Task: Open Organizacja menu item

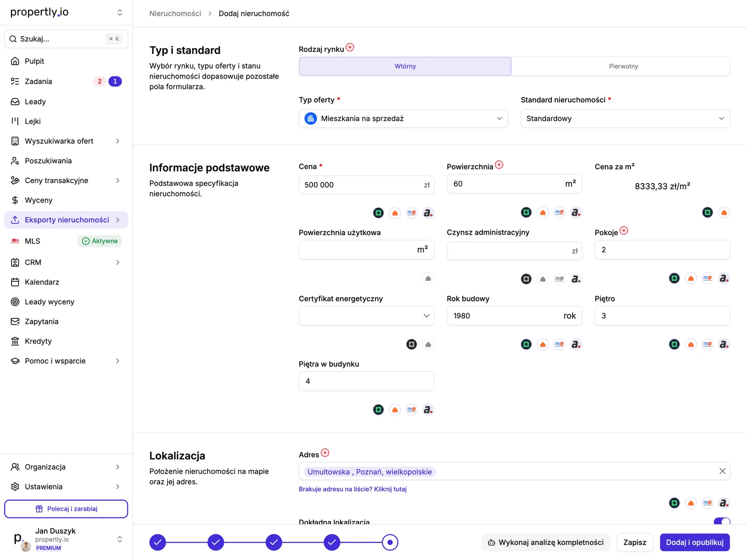Action: coord(66,467)
